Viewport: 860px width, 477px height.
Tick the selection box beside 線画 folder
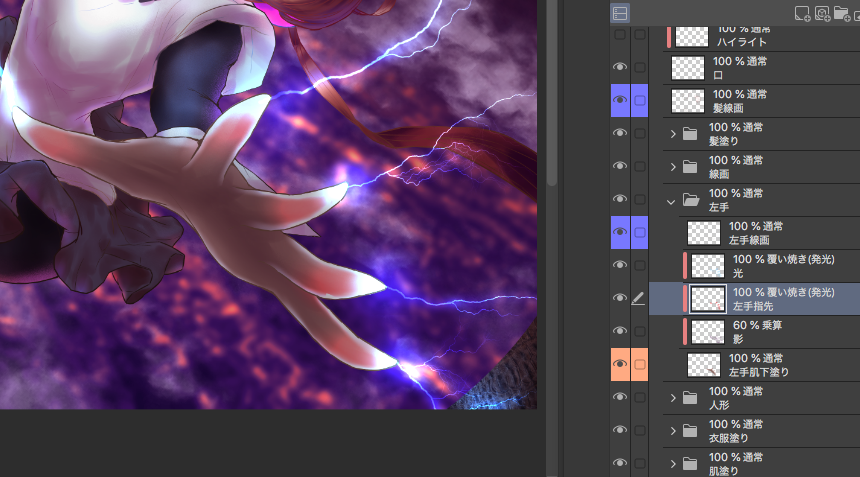[640, 166]
